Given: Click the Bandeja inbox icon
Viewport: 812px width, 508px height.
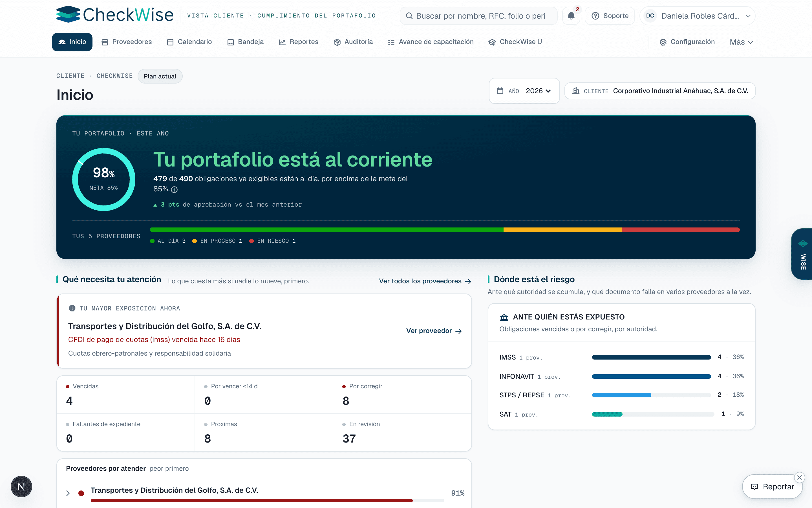Looking at the screenshot, I should pyautogui.click(x=231, y=42).
